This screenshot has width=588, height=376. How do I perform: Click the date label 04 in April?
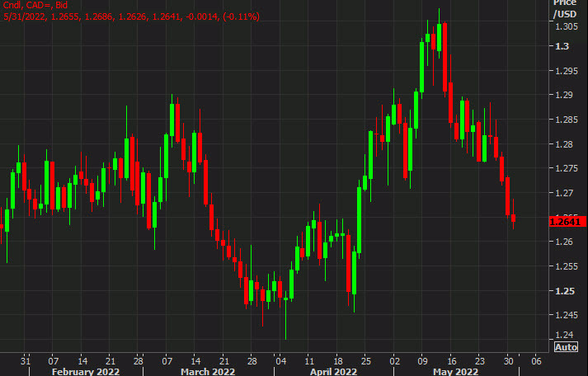click(x=280, y=361)
